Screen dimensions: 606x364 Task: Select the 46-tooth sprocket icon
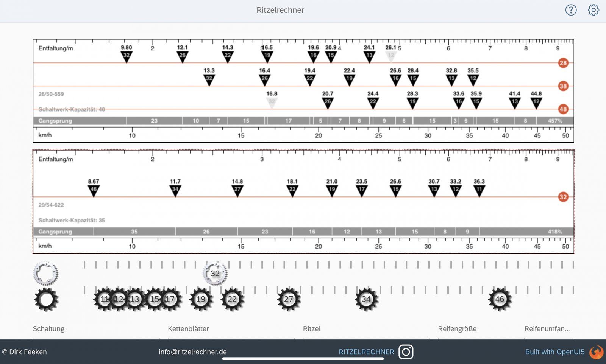(500, 299)
